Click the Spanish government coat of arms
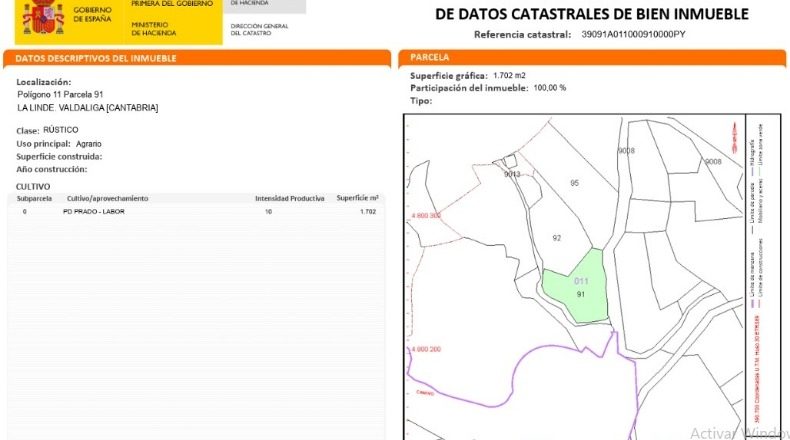The image size is (790, 440). click(43, 17)
